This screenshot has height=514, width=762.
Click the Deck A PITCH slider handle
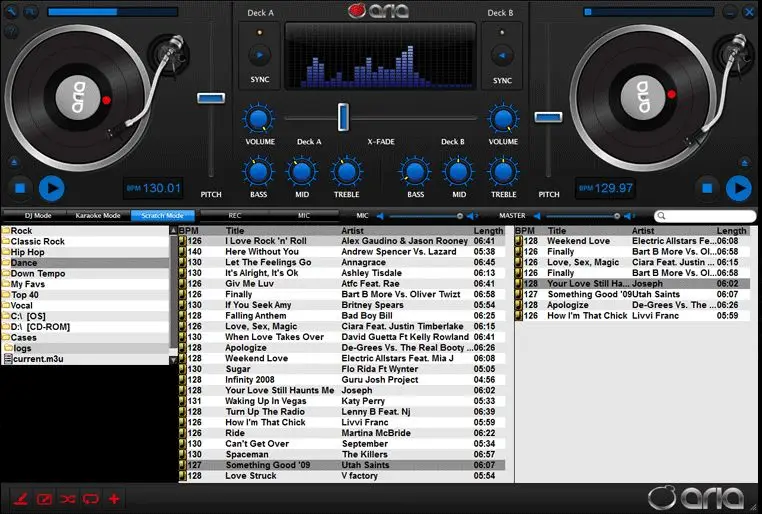click(x=211, y=98)
